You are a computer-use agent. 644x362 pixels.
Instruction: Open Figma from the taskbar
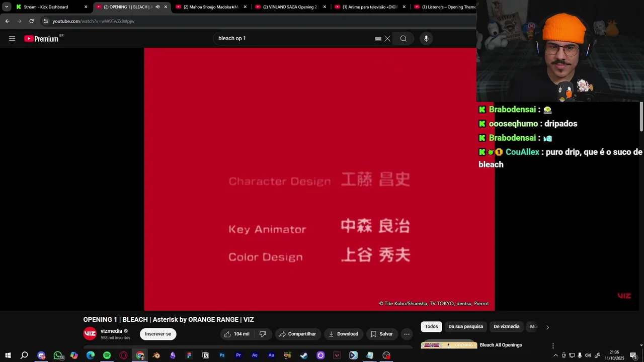tap(189, 355)
